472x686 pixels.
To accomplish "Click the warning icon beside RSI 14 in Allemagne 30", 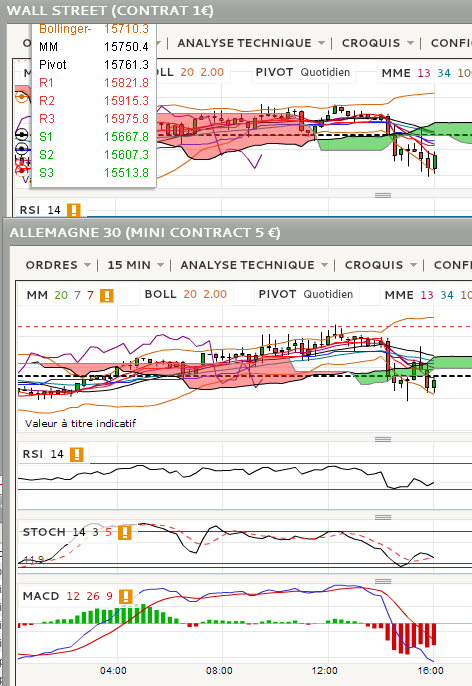I will point(77,455).
